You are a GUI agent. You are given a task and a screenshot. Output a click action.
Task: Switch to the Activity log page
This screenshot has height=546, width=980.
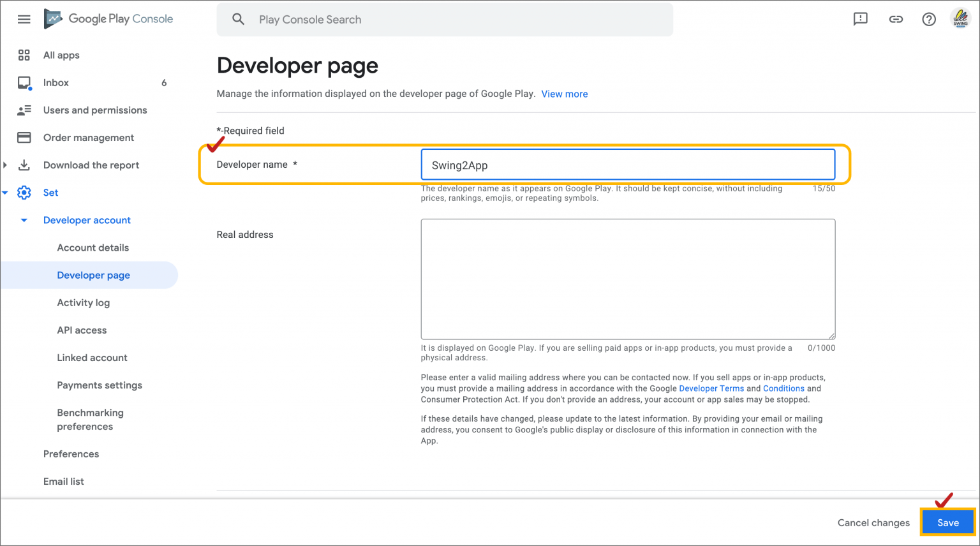83,302
